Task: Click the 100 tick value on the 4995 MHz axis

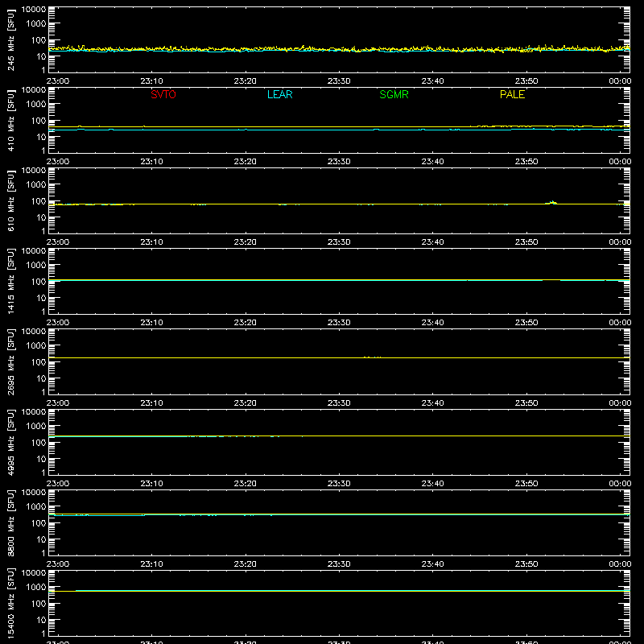Action: pyautogui.click(x=39, y=443)
